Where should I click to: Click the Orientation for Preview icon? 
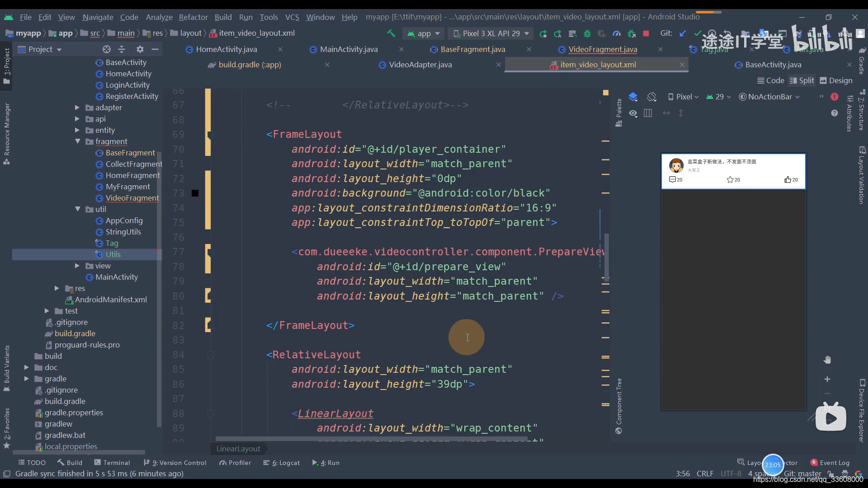tap(651, 97)
